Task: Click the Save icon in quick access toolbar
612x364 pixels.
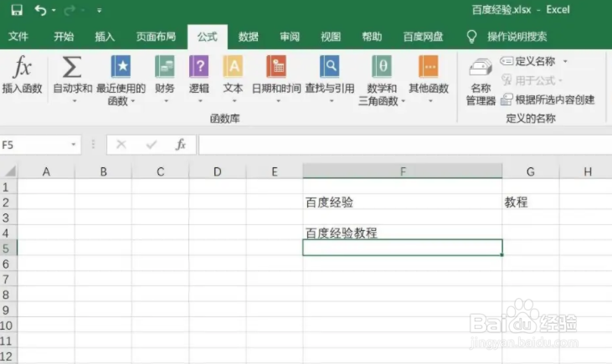Action: pyautogui.click(x=17, y=10)
